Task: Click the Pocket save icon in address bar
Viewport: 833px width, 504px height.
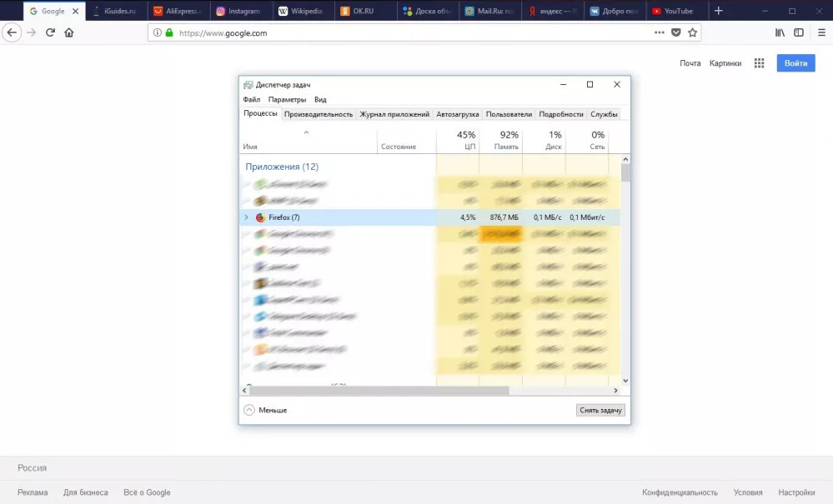Action: pos(676,32)
